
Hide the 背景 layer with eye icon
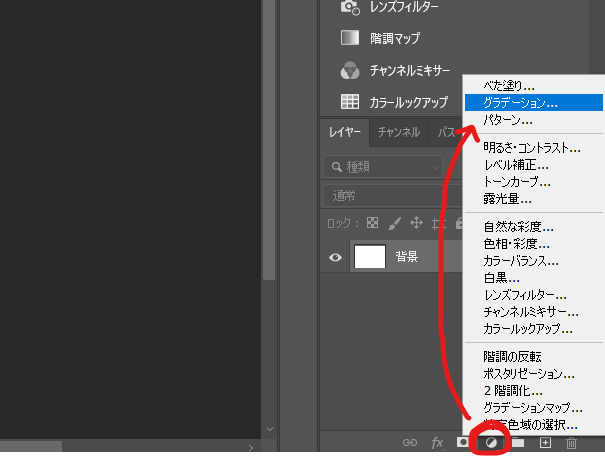click(335, 257)
